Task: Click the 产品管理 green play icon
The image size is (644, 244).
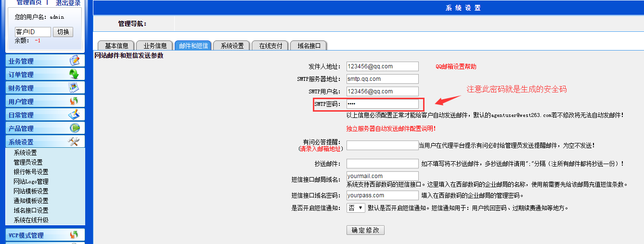Action: click(74, 128)
